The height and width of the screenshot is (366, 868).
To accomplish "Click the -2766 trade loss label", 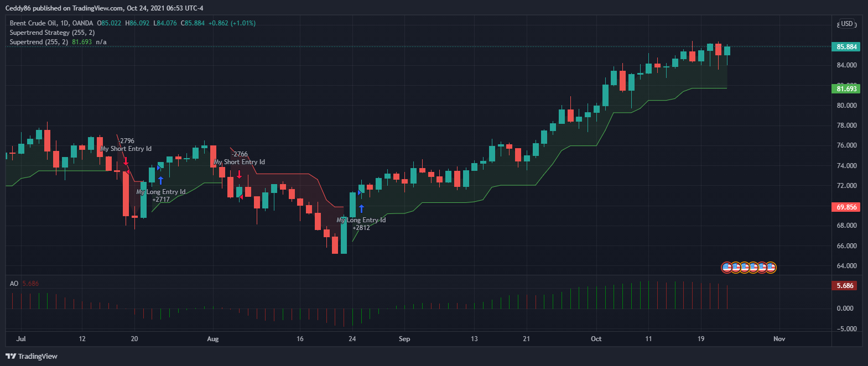I will pyautogui.click(x=240, y=154).
